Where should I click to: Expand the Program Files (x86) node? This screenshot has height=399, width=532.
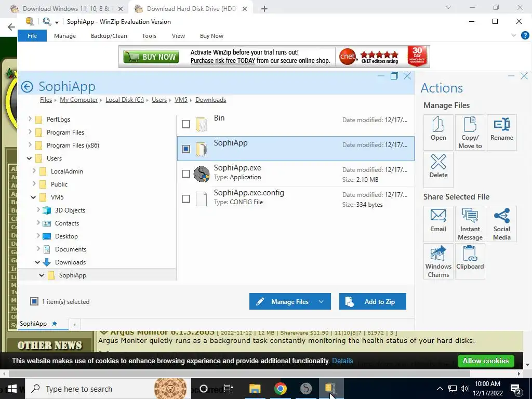(30, 144)
